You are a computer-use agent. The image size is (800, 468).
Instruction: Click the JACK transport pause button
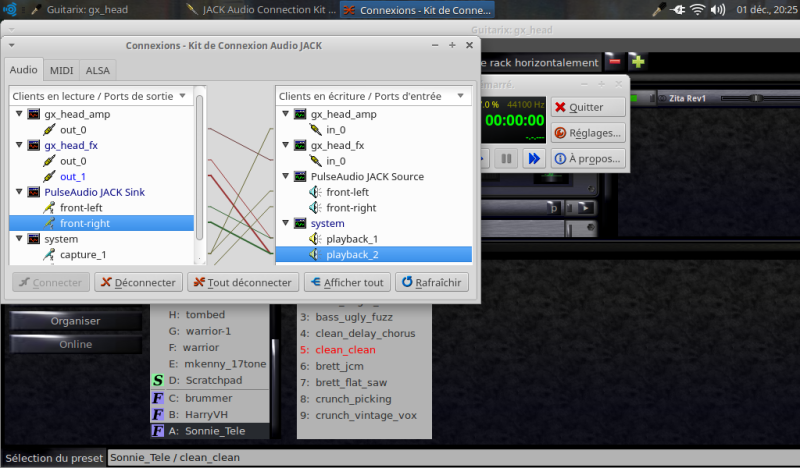[x=506, y=159]
